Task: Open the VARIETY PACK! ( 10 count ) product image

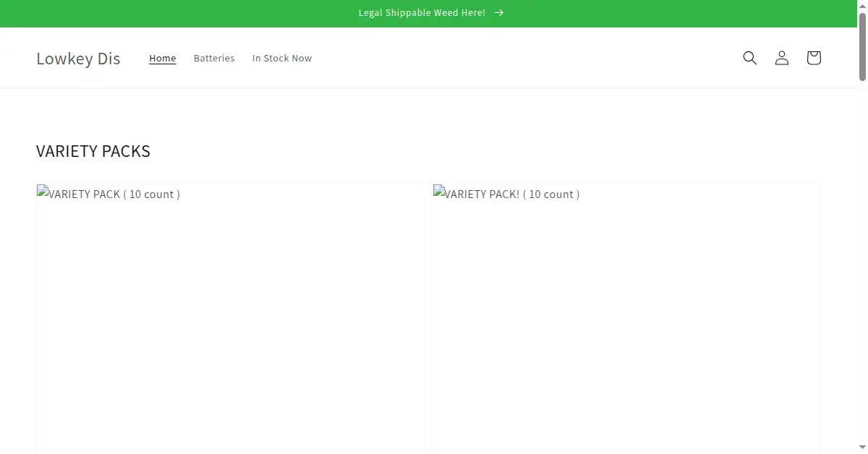Action: click(x=626, y=319)
